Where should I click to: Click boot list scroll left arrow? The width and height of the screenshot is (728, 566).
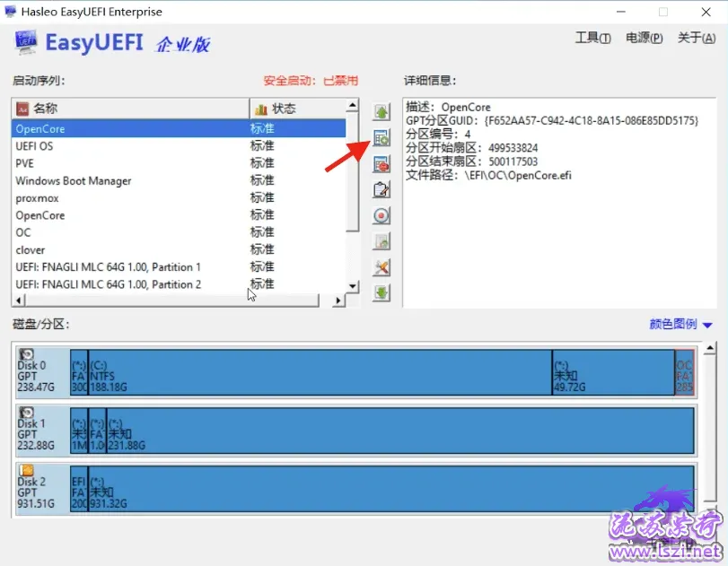(19, 300)
